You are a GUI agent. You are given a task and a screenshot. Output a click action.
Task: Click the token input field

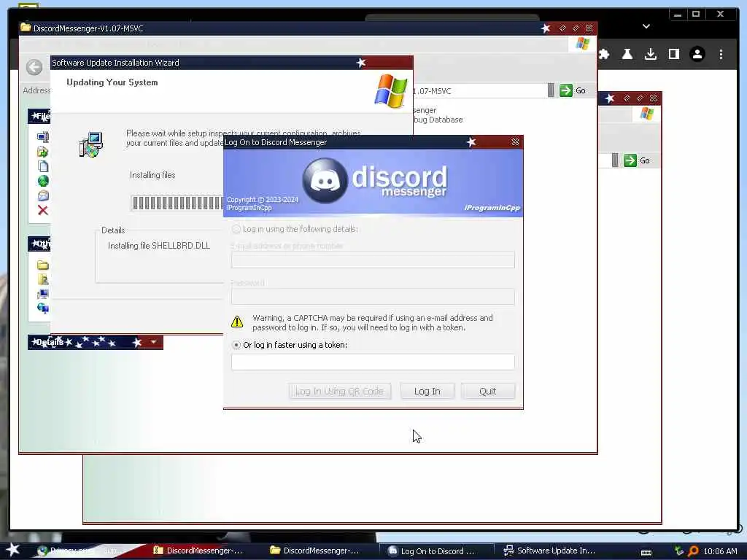[x=373, y=362]
